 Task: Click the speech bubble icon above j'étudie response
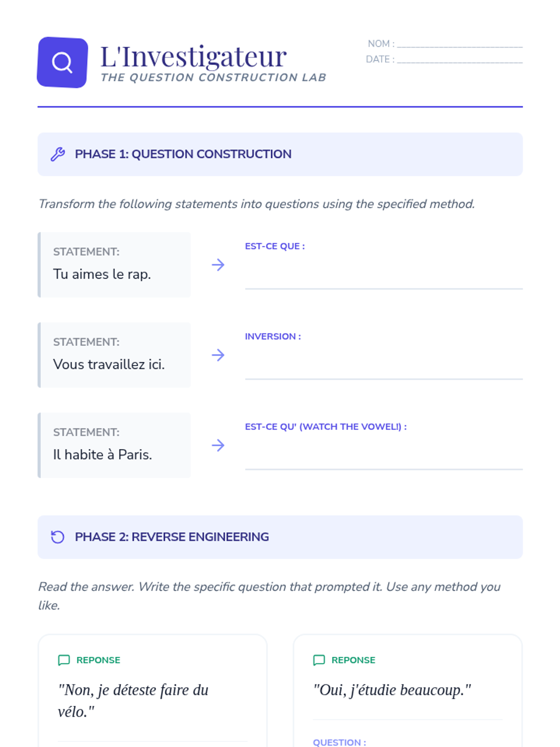coord(319,660)
